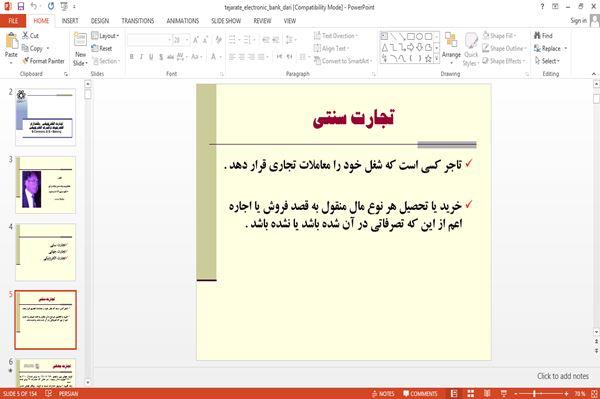This screenshot has width=600, height=399.
Task: Open the INSERT ribbon tab
Action: point(70,21)
